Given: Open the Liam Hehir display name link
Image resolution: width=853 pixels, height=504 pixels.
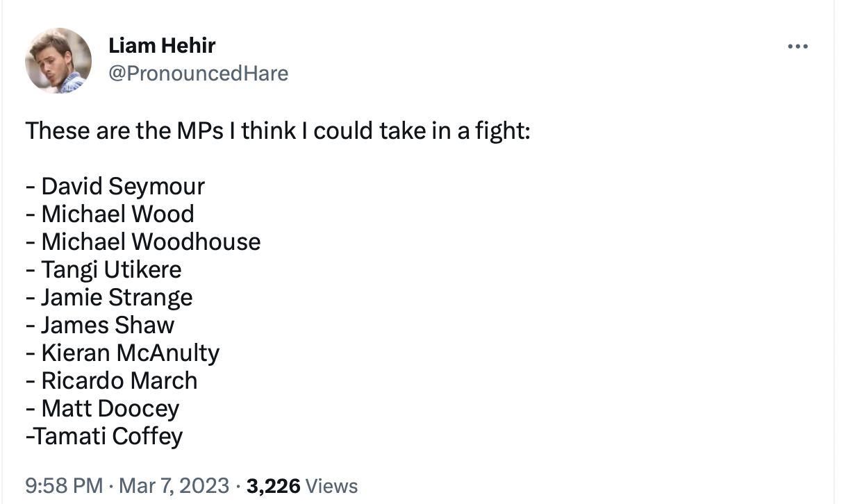Looking at the screenshot, I should click(162, 46).
